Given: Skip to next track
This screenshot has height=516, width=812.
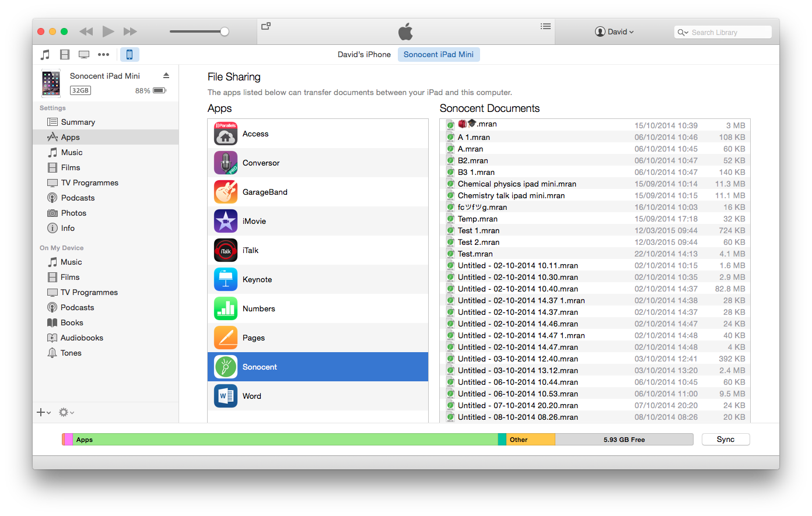Looking at the screenshot, I should 130,31.
